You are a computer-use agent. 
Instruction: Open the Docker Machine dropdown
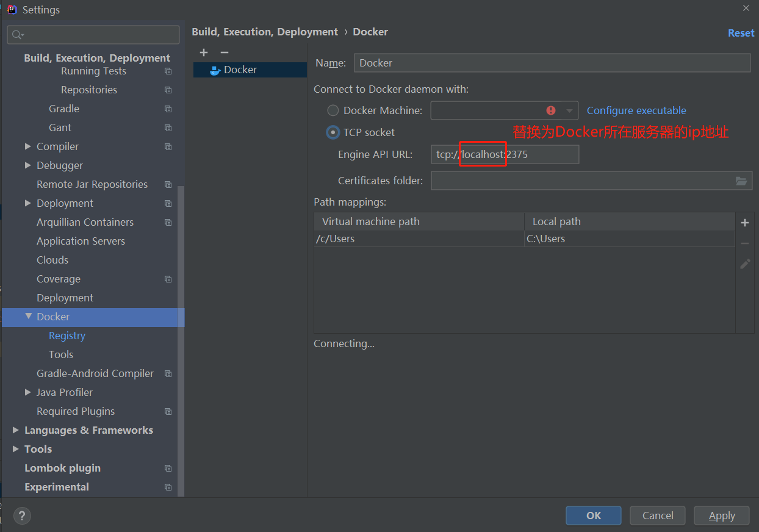570,110
